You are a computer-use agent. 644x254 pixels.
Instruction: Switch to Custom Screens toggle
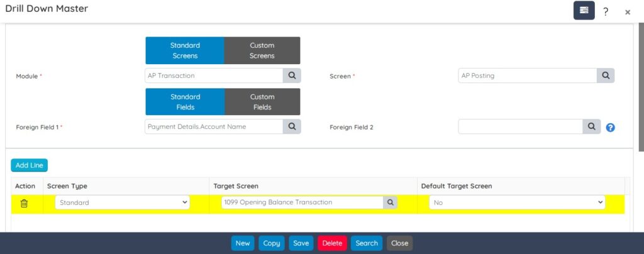pyautogui.click(x=262, y=50)
